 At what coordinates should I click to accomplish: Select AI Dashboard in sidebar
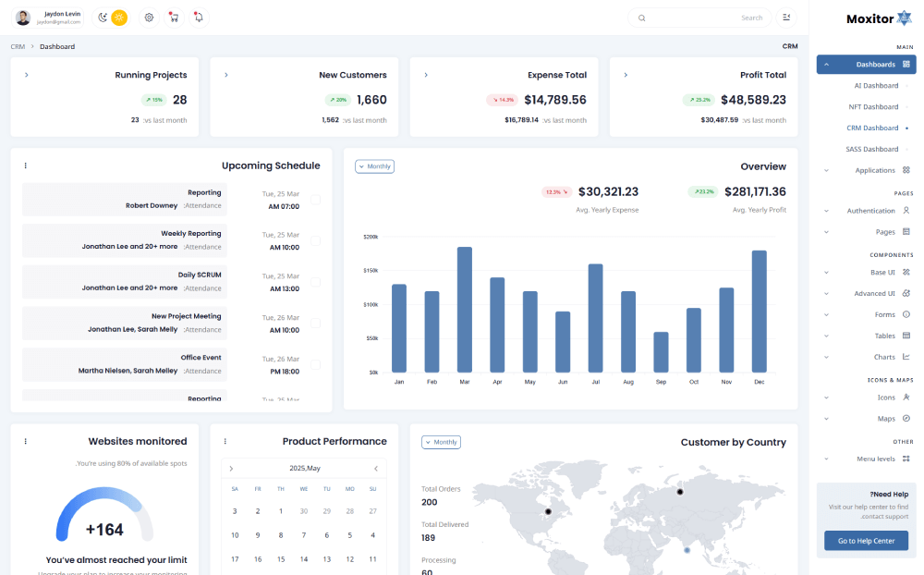875,85
